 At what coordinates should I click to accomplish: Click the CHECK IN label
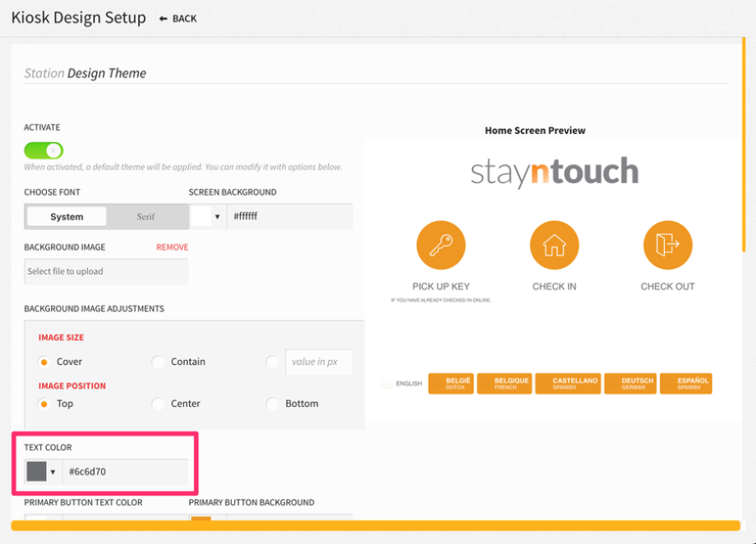coord(554,287)
